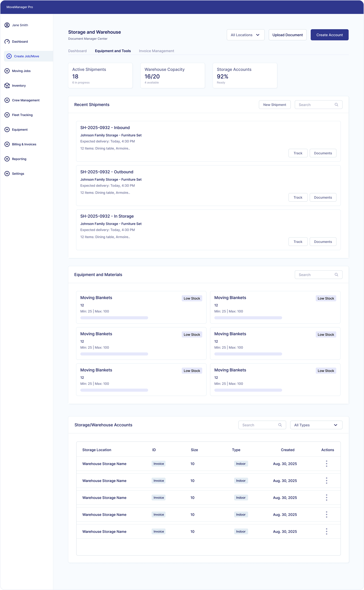Image resolution: width=364 pixels, height=590 pixels.
Task: Click the first Moving Blankets stock progress bar
Action: (x=114, y=318)
